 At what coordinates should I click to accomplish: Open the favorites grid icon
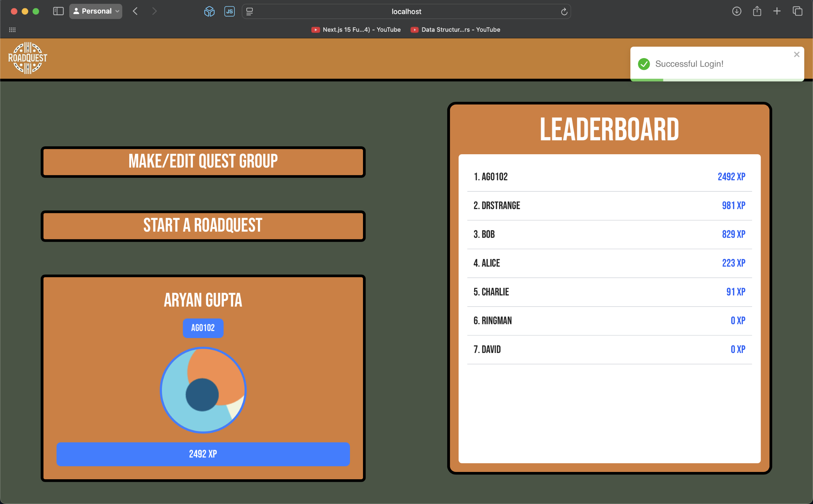[12, 30]
